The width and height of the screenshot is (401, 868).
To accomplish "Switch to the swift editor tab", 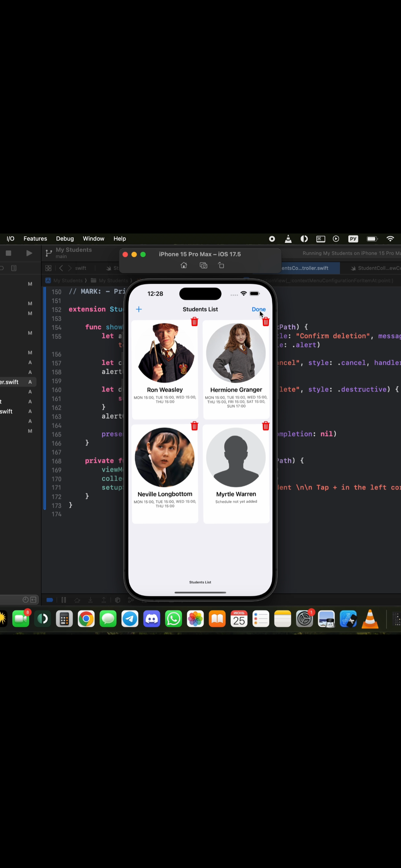I will [81, 268].
